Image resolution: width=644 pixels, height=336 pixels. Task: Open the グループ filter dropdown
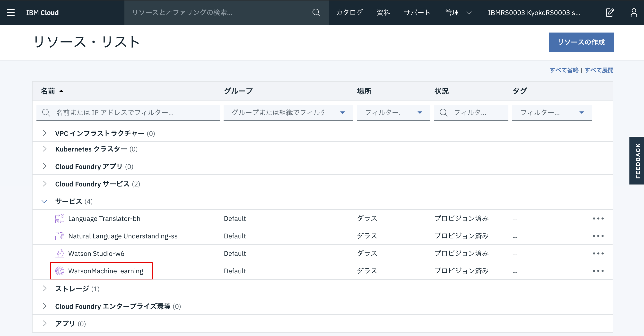[288, 113]
